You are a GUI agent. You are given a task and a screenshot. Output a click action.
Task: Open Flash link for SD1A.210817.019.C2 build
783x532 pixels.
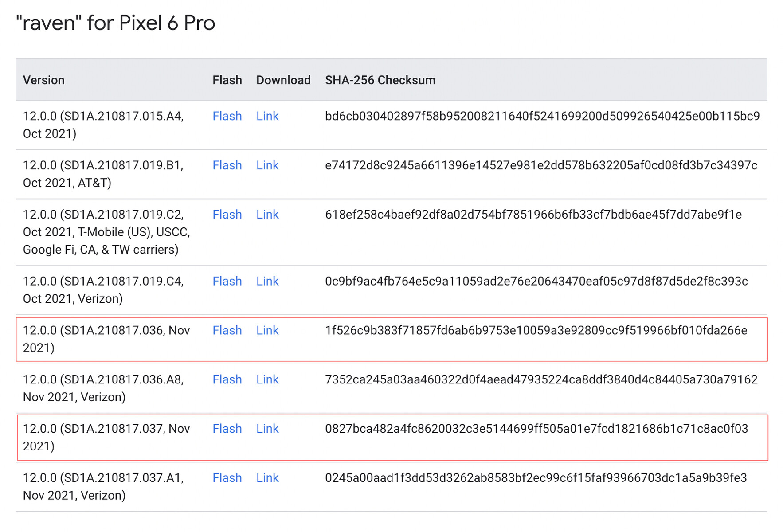[227, 215]
